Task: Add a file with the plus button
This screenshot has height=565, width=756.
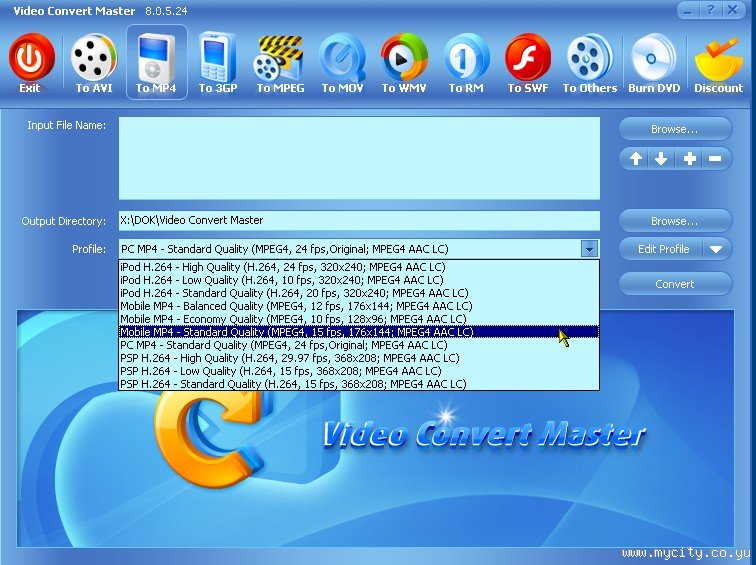Action: pos(689,159)
